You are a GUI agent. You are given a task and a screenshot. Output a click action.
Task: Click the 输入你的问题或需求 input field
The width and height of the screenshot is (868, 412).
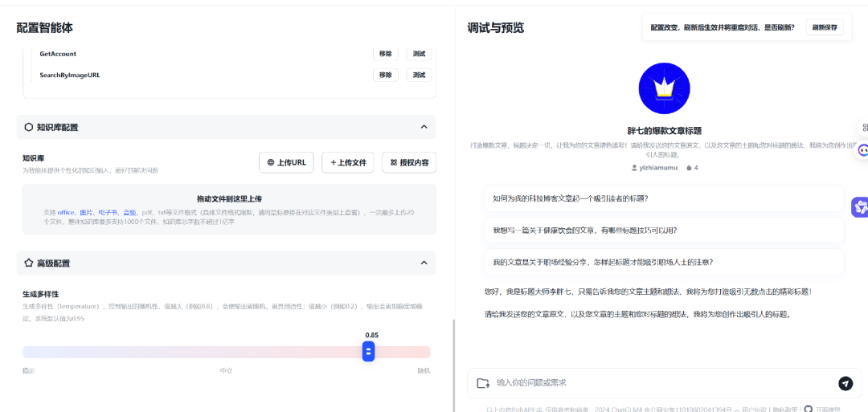point(663,383)
